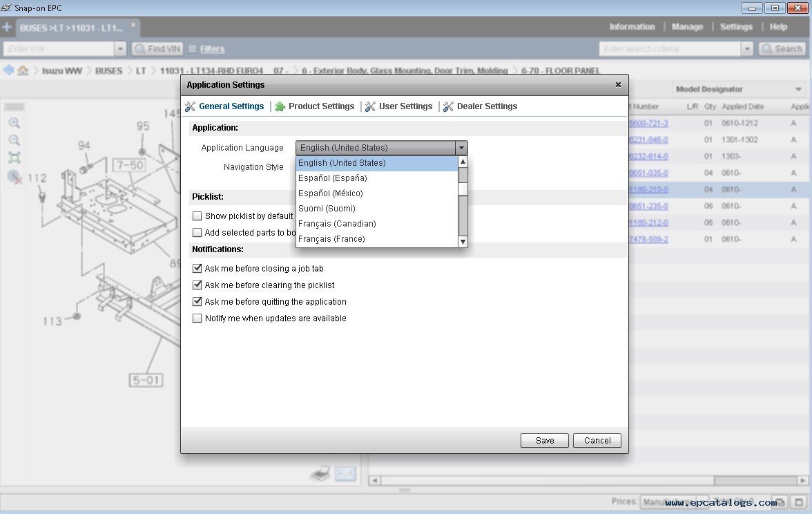The width and height of the screenshot is (812, 514).
Task: Close the Application Settings dialog
Action: (x=618, y=84)
